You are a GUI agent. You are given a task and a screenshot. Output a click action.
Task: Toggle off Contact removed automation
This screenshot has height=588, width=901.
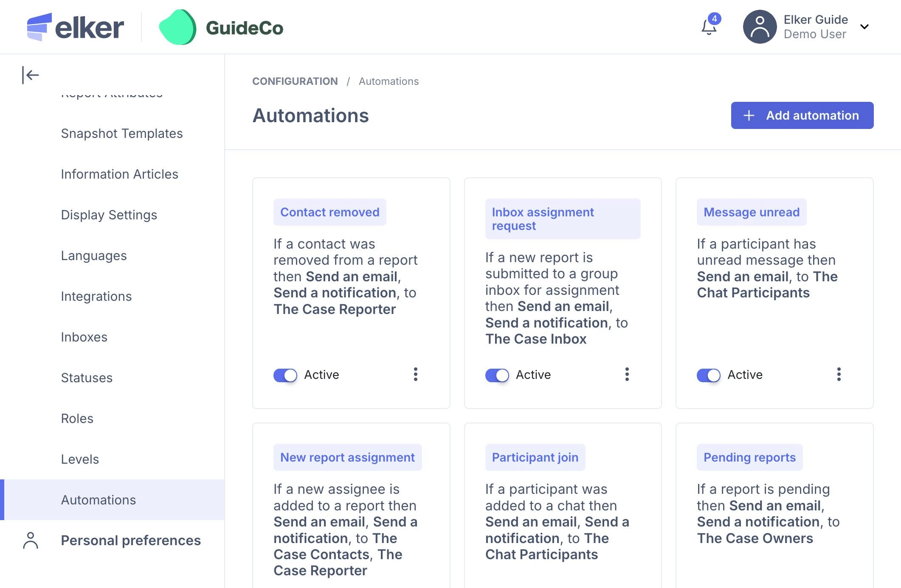click(285, 375)
